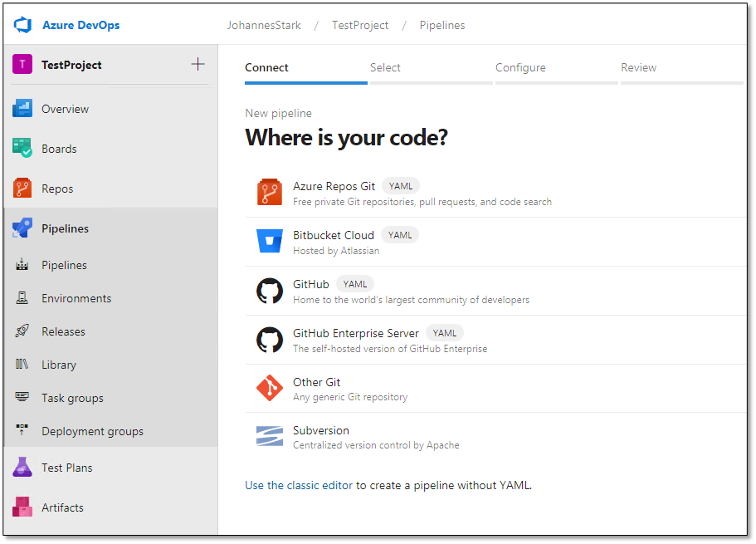Click the Library books icon

pyautogui.click(x=22, y=364)
